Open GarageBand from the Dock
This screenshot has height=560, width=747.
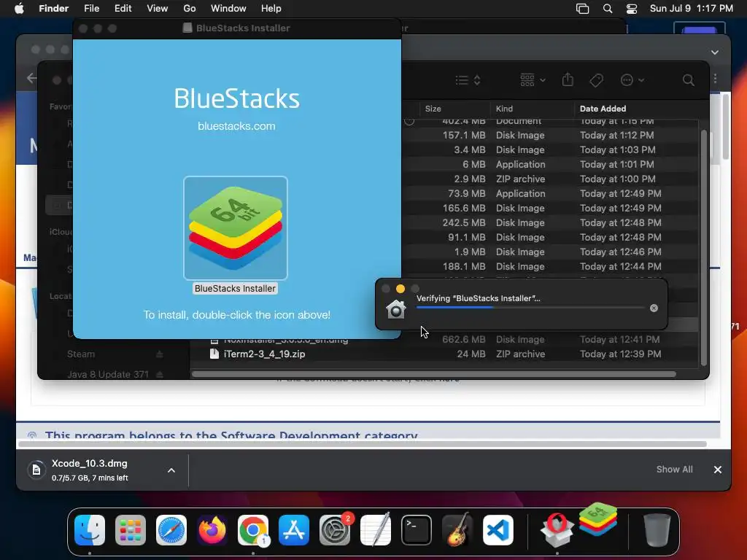457,530
